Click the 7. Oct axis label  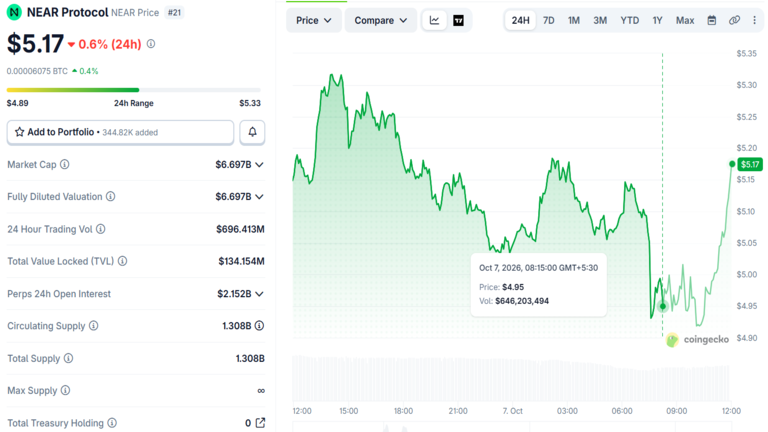tap(512, 411)
